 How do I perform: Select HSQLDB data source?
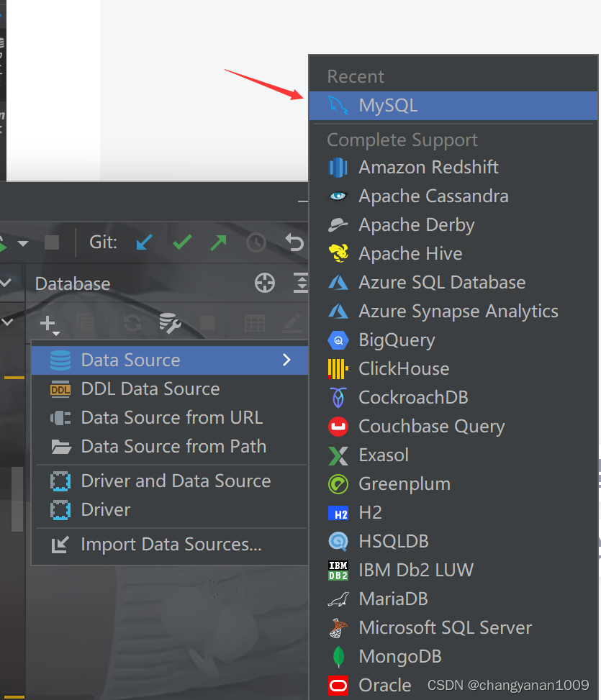point(453,542)
